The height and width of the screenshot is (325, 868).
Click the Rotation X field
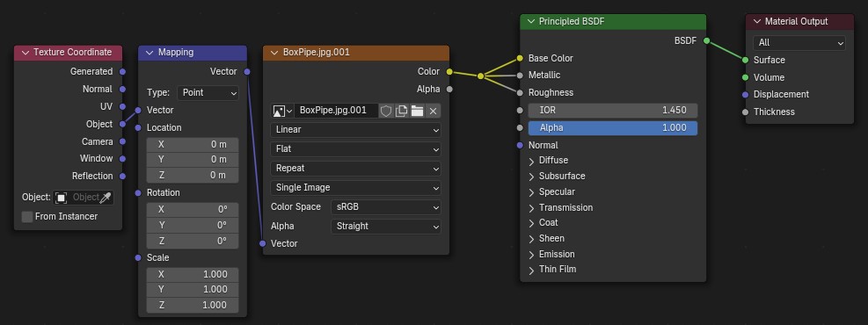point(193,209)
